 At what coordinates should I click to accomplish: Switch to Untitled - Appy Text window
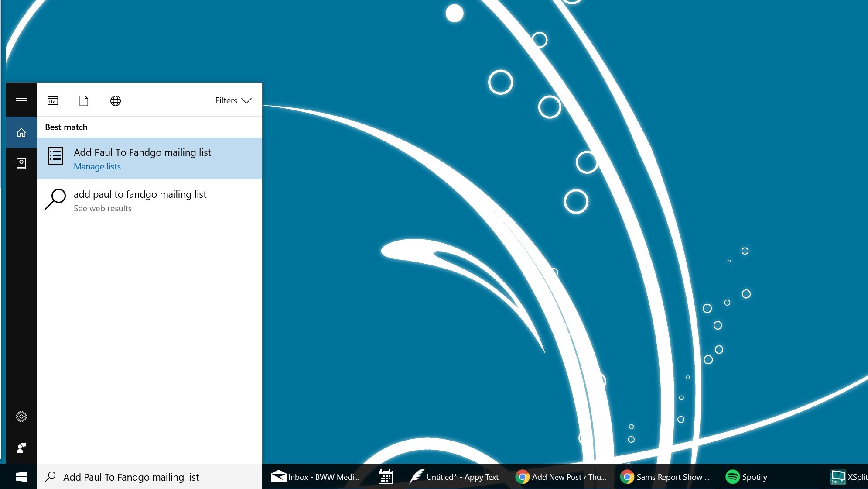pyautogui.click(x=454, y=477)
